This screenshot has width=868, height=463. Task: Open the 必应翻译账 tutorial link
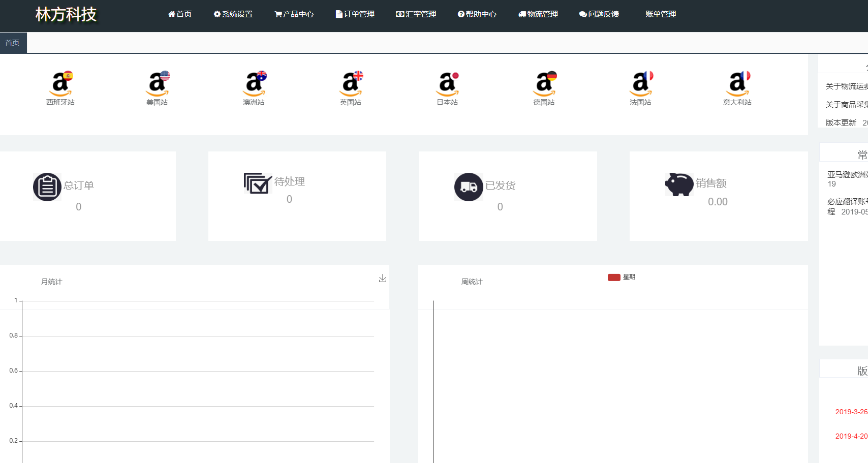(x=847, y=202)
